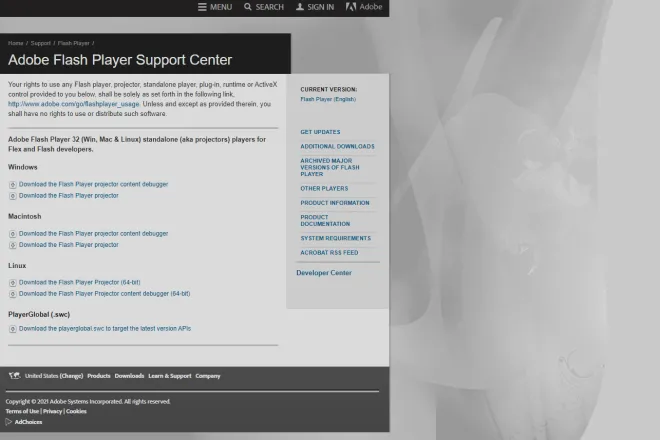Go to Flash Player in the breadcrumb
660x440 pixels.
point(74,43)
